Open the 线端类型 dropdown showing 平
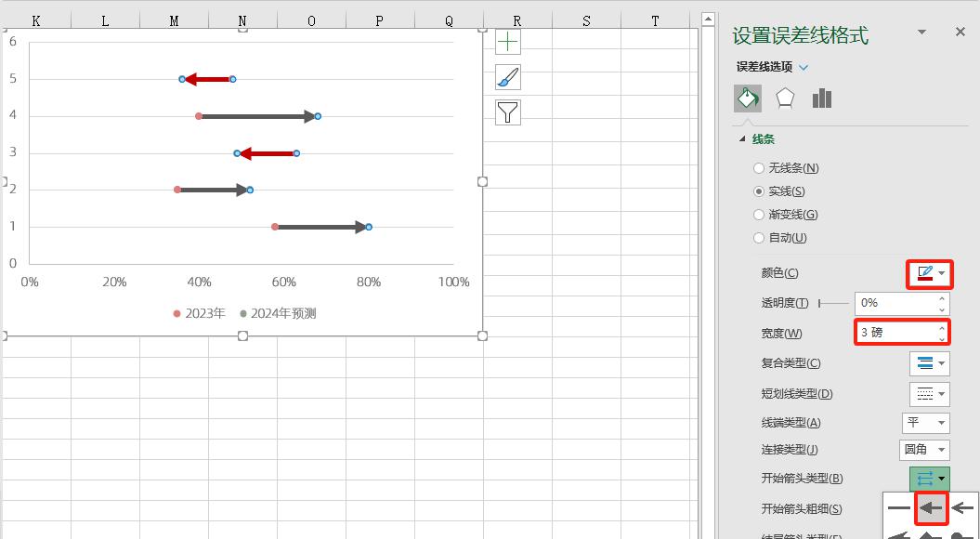Image resolution: width=980 pixels, height=539 pixels. [x=925, y=423]
